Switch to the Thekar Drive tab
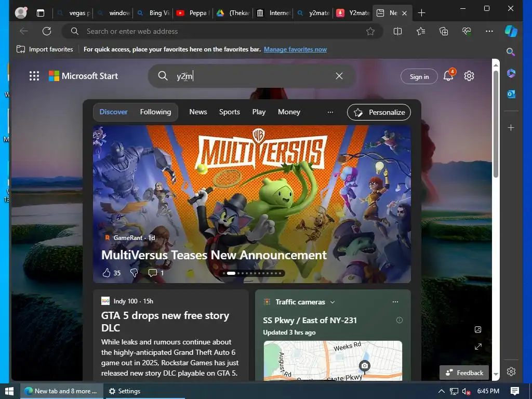 click(233, 13)
